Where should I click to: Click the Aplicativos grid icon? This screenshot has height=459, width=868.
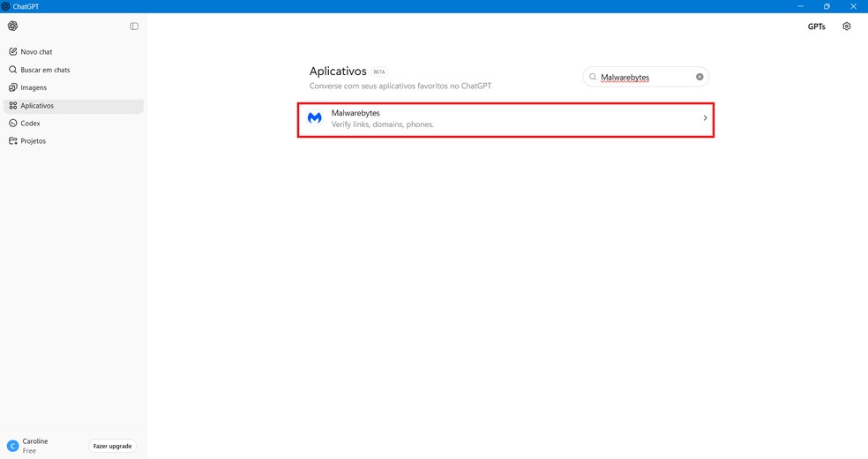click(x=12, y=105)
